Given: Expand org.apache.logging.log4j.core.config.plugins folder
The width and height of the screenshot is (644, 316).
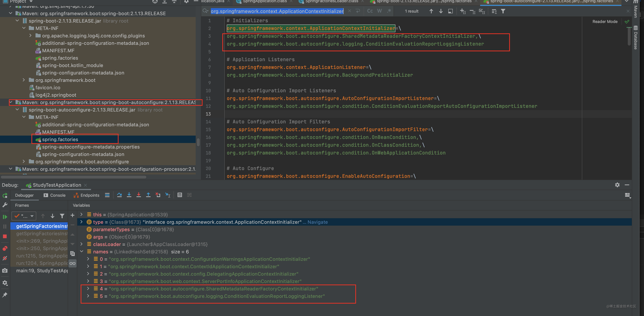Looking at the screenshot, I should 31,36.
